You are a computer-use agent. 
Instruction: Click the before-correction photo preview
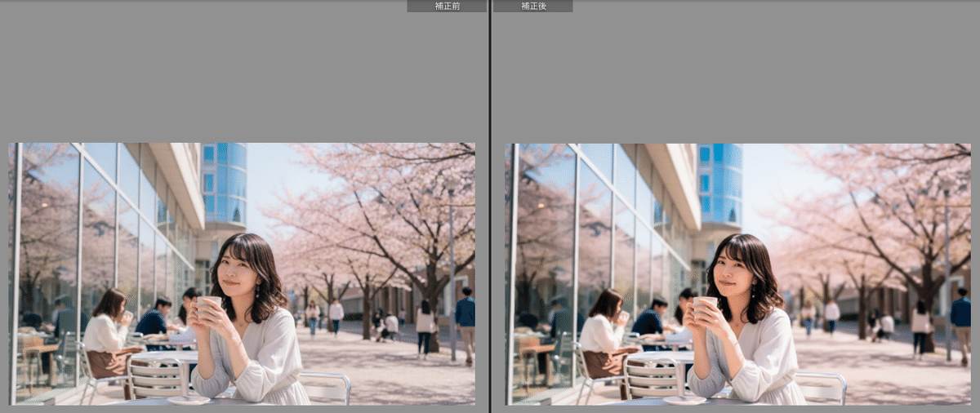coord(242,274)
